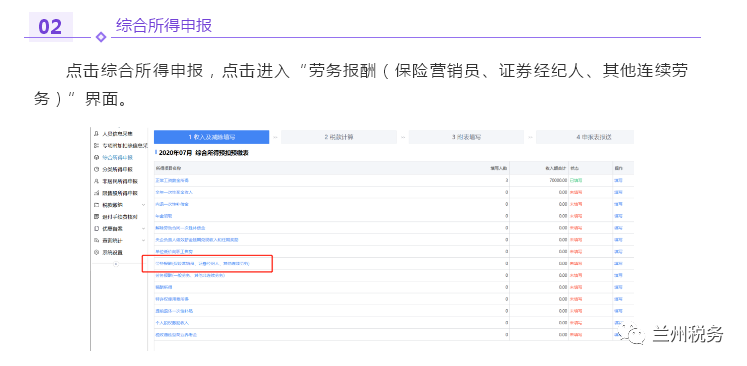
Task: Click the 退付手续费核对 sidebar icon
Action: click(x=97, y=217)
